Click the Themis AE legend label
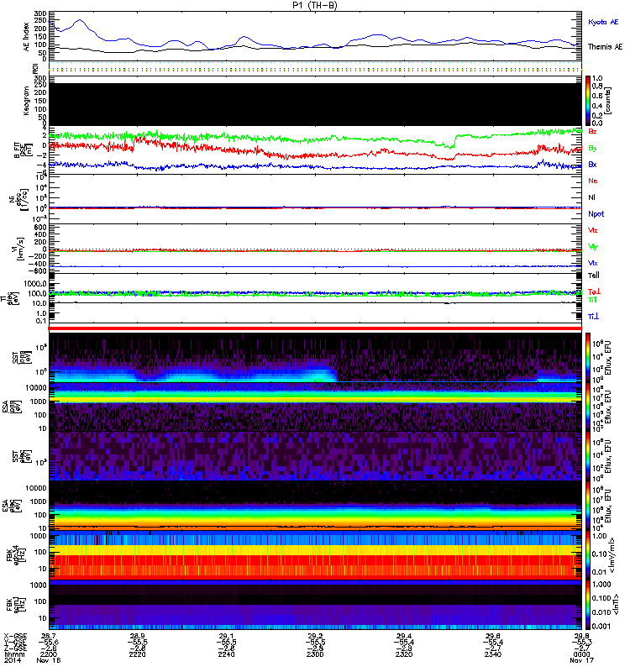The image size is (630, 672). tap(604, 47)
